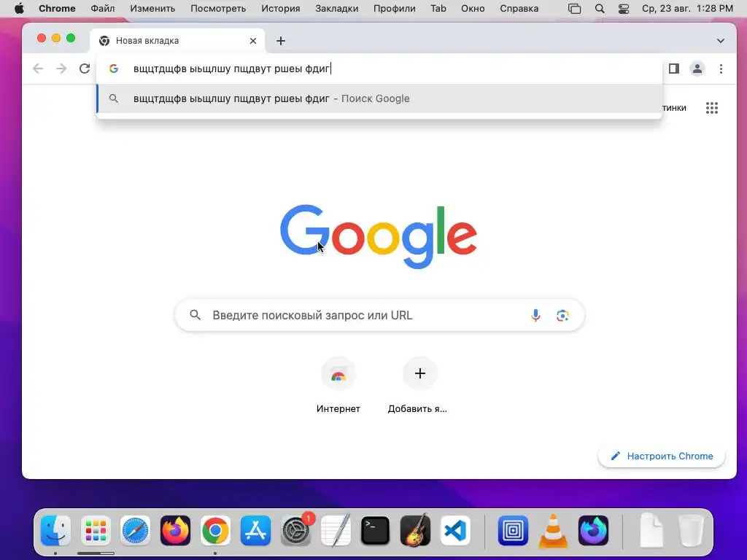Reload the current page
Viewport: 747px width, 560px height.
click(x=85, y=69)
